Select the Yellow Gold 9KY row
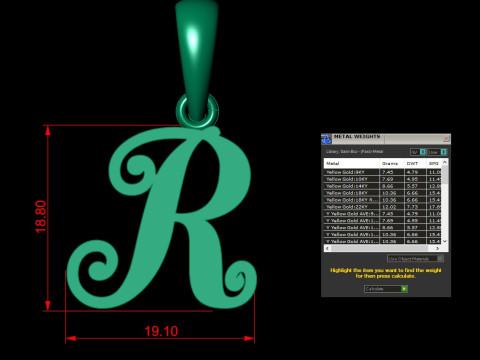The height and width of the screenshot is (360, 480). coord(382,172)
